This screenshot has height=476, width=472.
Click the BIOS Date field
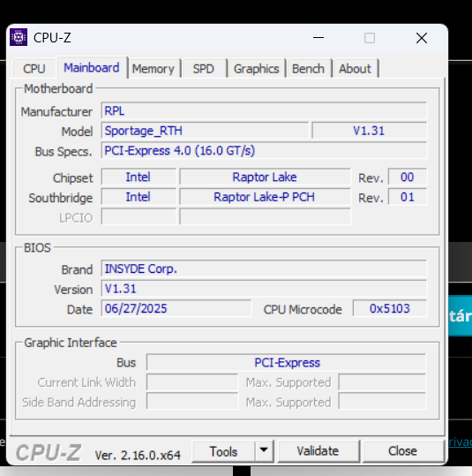click(x=176, y=308)
